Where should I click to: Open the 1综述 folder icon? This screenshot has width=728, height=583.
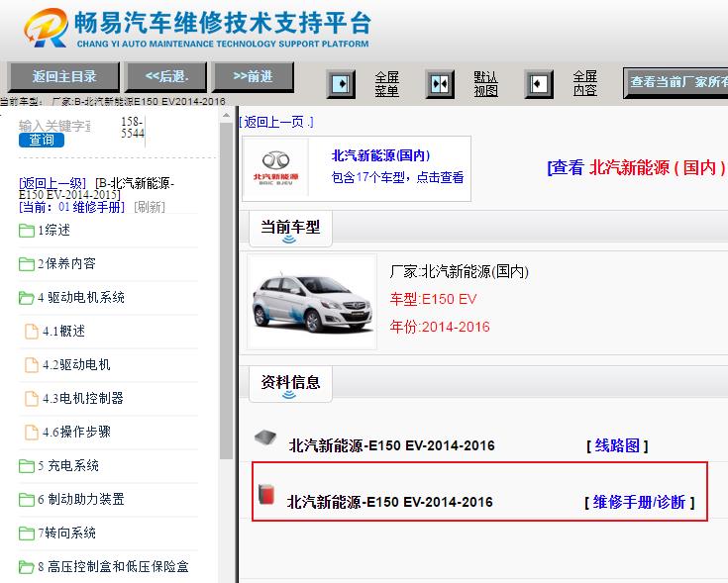pos(27,231)
